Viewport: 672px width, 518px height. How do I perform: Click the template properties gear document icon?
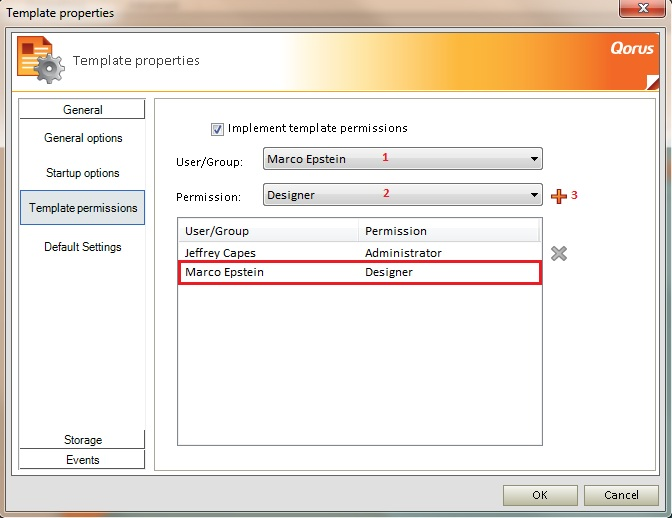[x=41, y=60]
